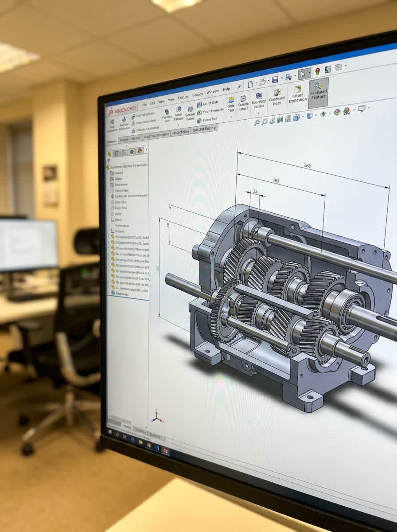The image size is (397, 532).
Task: Click the Save floppy disk icon
Action: (275, 80)
